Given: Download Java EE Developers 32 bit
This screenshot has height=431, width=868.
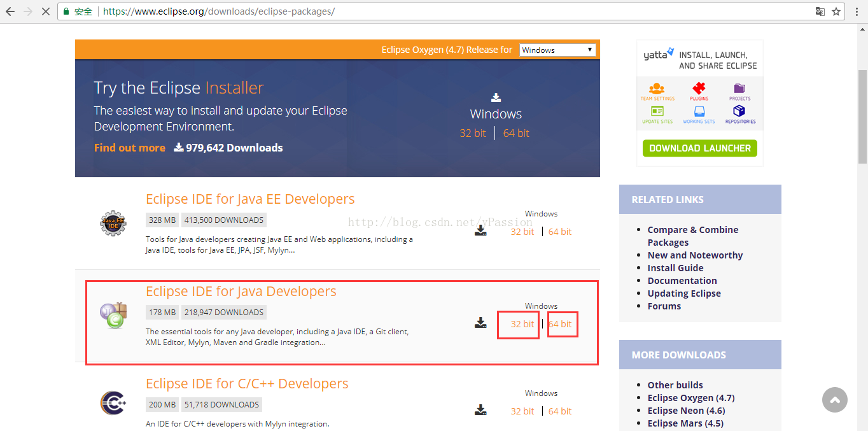Looking at the screenshot, I should pos(522,232).
